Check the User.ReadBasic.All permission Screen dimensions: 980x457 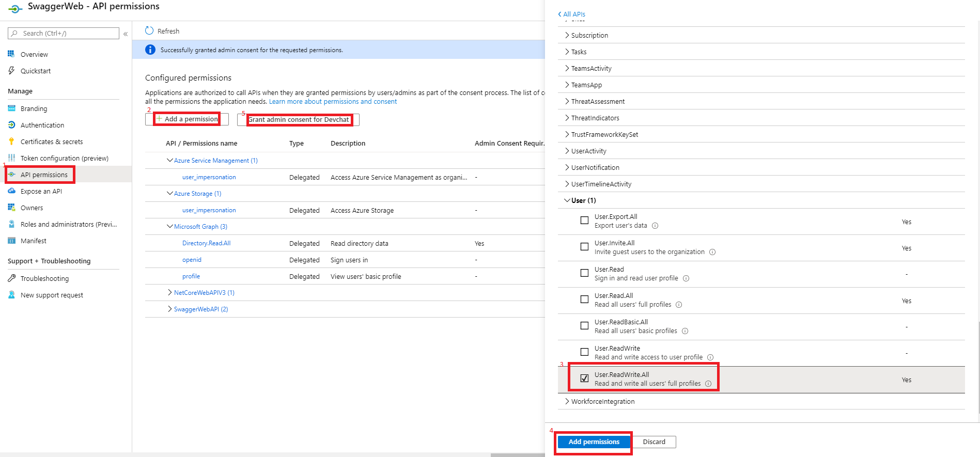click(584, 326)
